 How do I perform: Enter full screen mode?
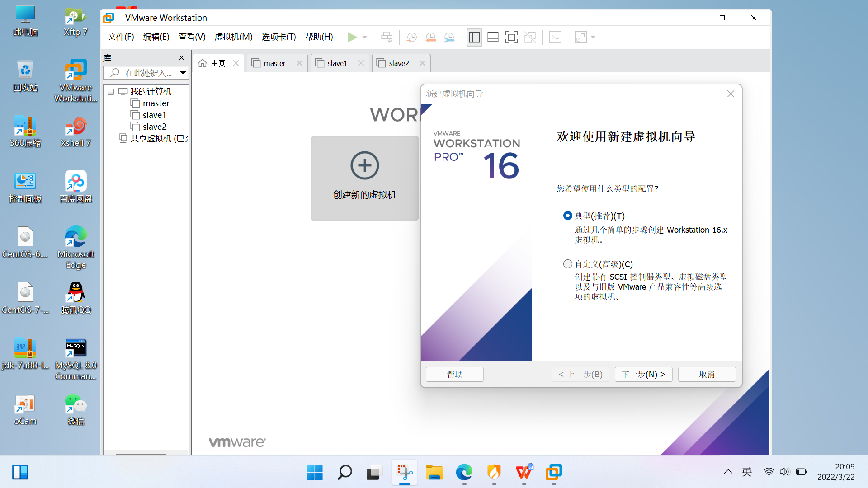coord(511,37)
